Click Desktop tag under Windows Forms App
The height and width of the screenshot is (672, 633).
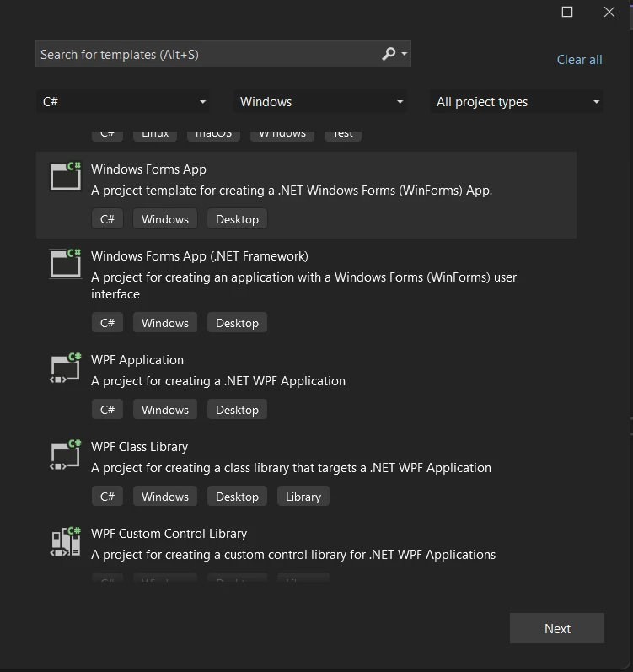(x=237, y=219)
